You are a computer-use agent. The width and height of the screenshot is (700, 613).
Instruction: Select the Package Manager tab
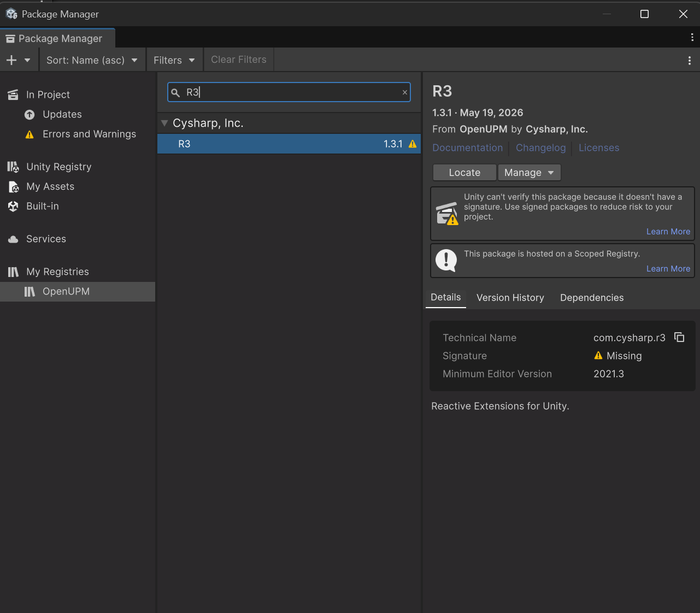click(57, 38)
